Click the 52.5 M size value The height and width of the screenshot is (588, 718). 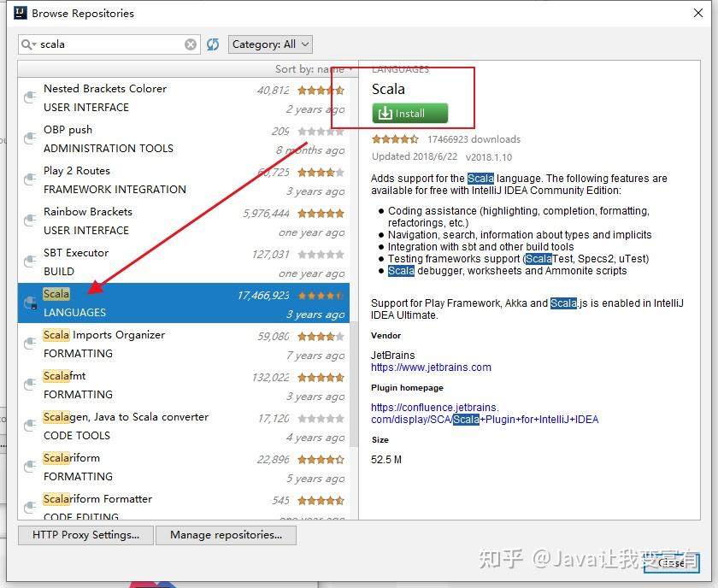click(386, 459)
